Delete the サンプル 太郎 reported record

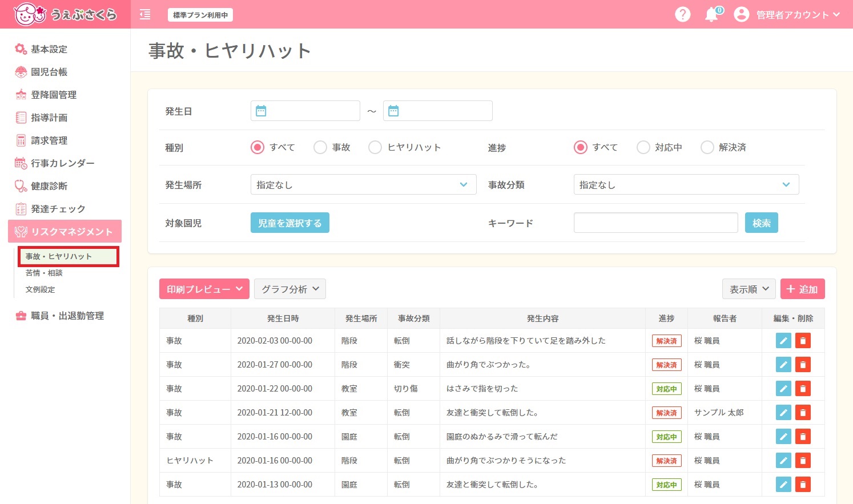(803, 413)
